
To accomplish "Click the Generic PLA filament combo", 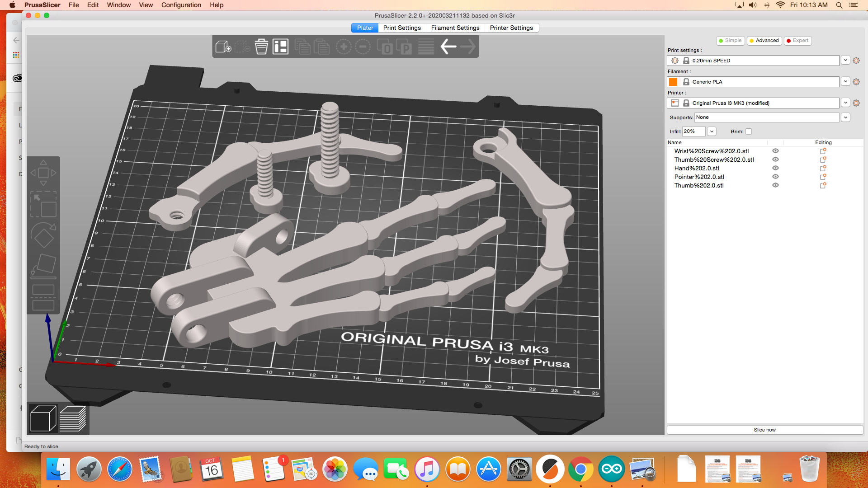I will pos(753,82).
